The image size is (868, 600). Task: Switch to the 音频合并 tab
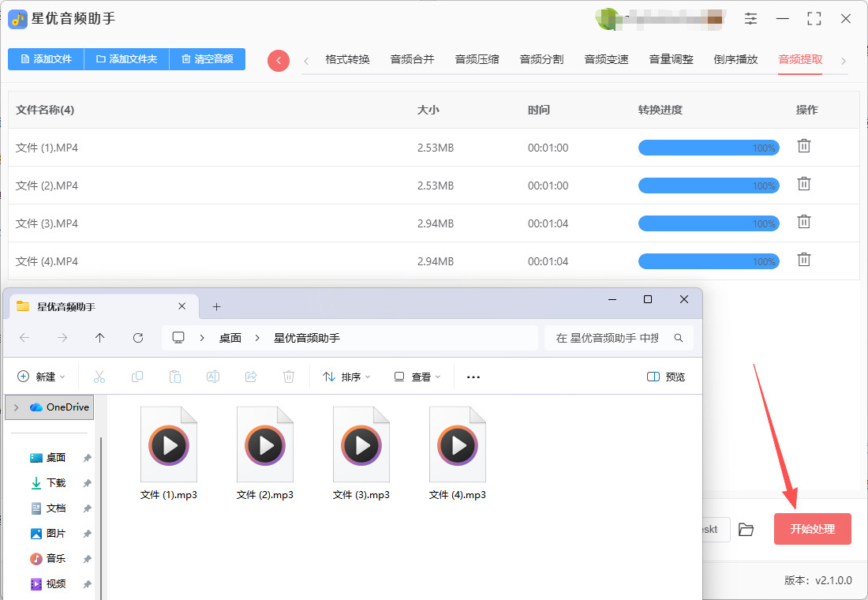point(412,59)
